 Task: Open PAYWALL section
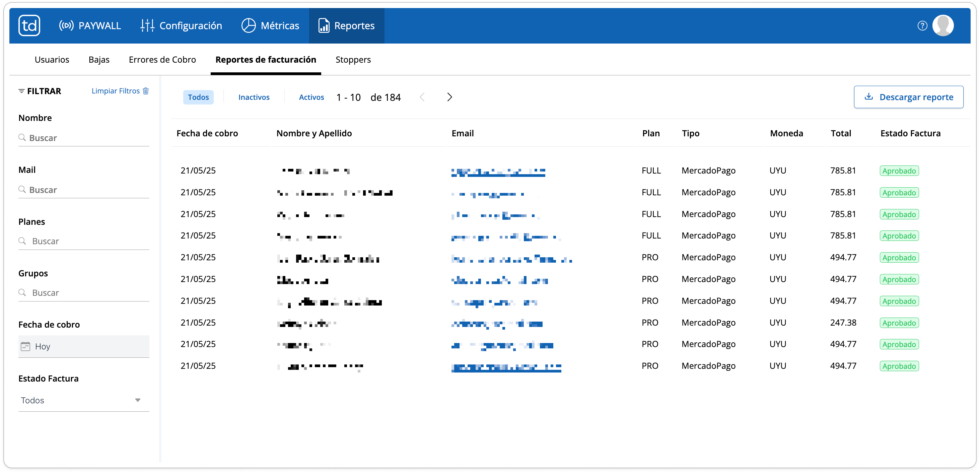(x=90, y=25)
